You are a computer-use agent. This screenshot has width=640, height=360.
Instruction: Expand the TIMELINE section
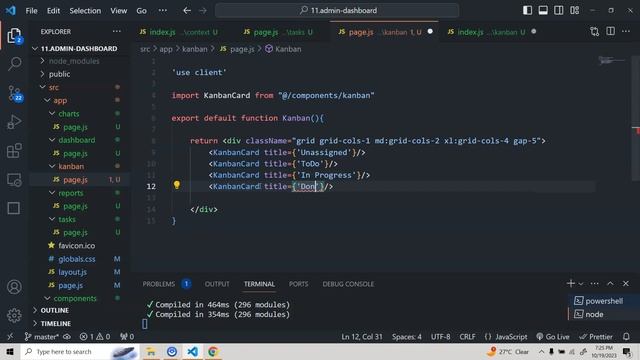56,323
